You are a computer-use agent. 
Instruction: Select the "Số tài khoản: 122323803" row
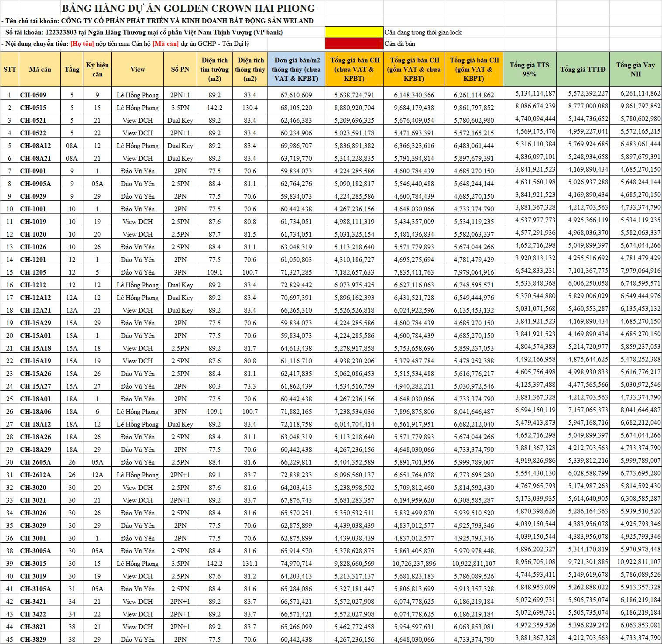(142, 32)
